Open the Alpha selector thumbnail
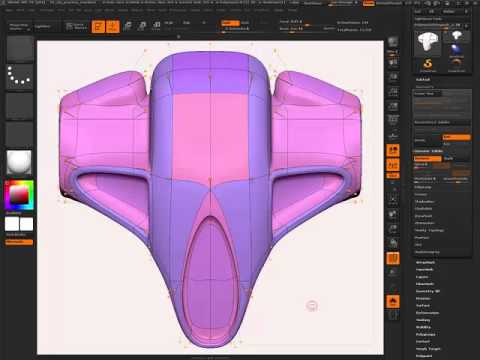 pos(20,106)
